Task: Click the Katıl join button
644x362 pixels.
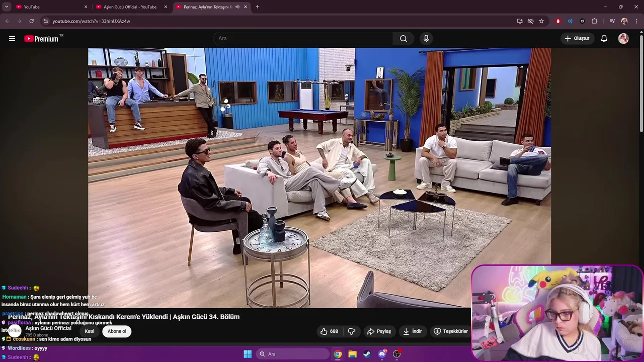Action: (90, 331)
